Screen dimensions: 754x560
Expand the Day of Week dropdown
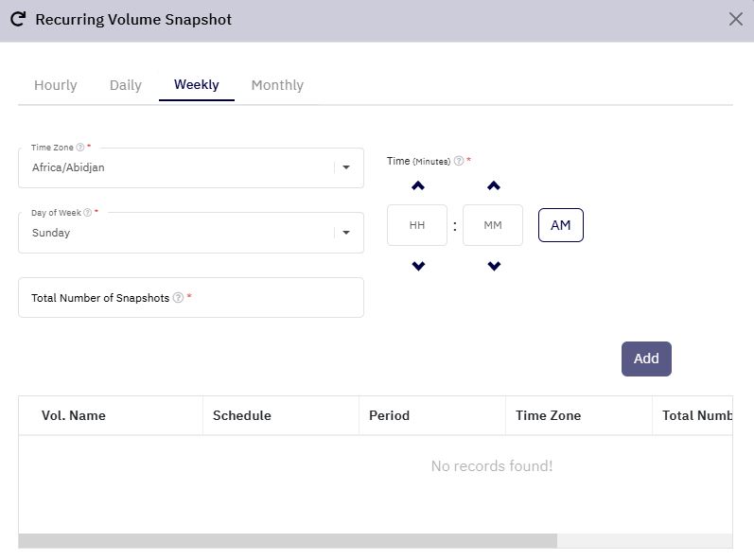346,233
